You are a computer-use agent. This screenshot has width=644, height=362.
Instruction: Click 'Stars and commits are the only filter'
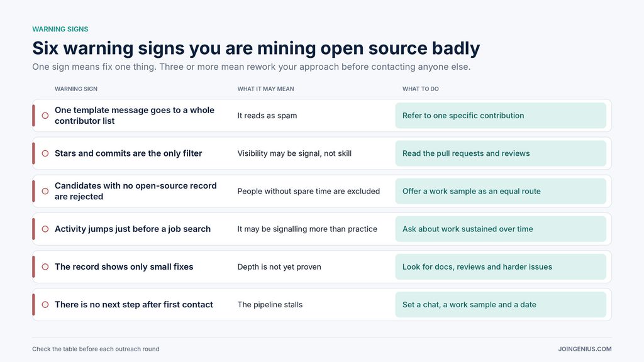(x=128, y=153)
